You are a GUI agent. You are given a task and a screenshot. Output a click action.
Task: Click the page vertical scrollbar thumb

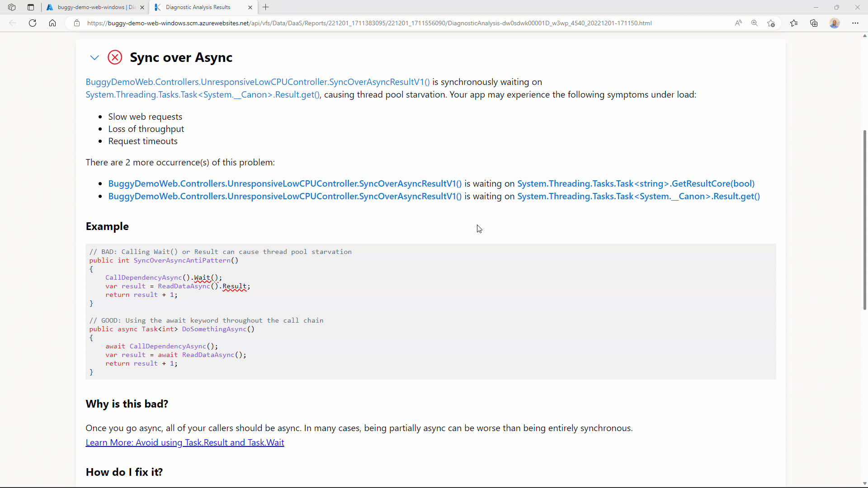pos(864,220)
